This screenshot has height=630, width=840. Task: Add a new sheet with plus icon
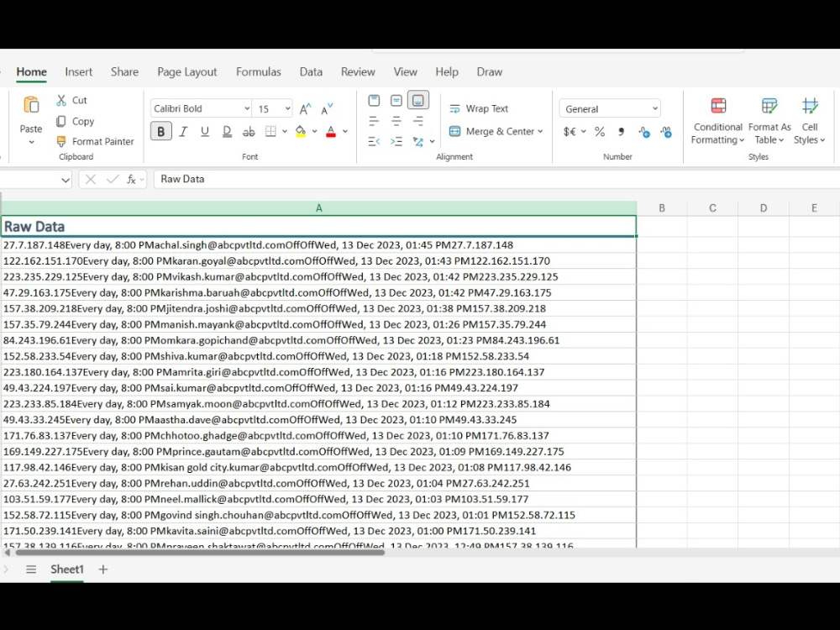(x=103, y=570)
